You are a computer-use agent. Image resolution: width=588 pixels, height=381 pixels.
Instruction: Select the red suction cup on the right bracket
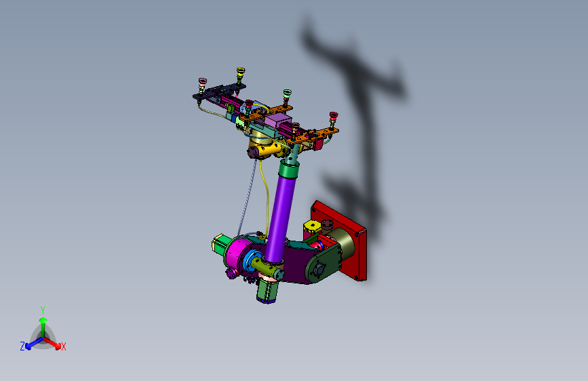click(x=334, y=115)
